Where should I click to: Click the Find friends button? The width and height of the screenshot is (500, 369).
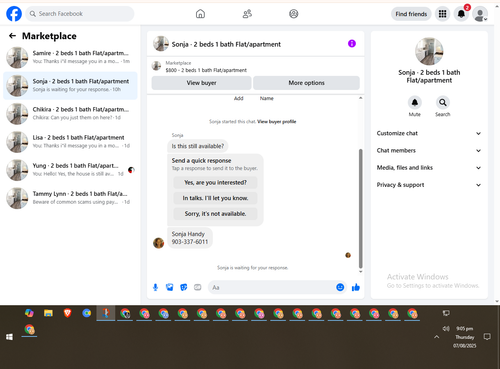point(411,14)
